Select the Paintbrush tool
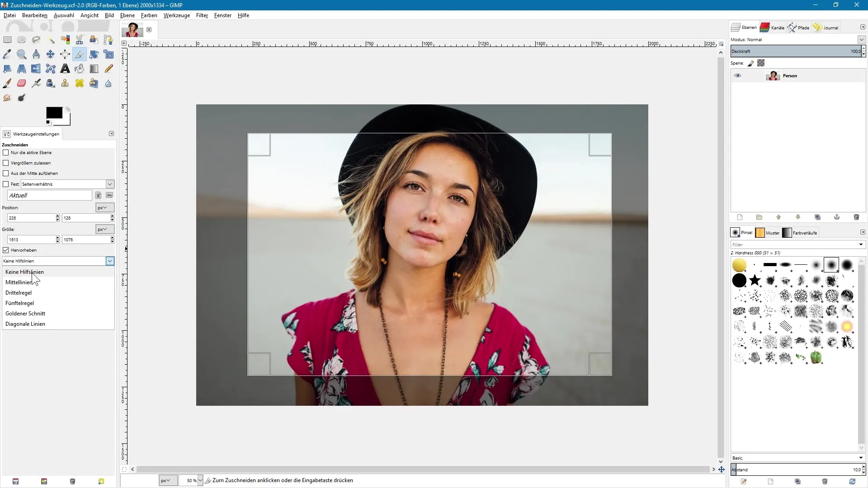Viewport: 868px width, 488px height. pyautogui.click(x=7, y=83)
